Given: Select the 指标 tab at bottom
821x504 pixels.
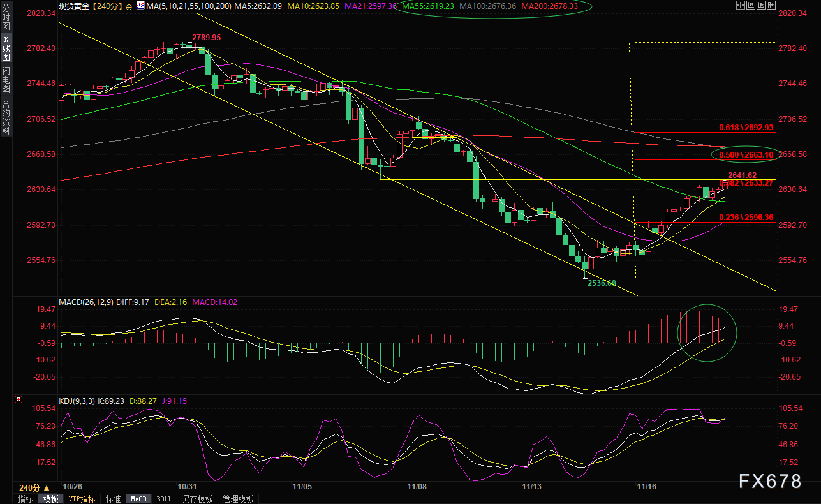Looking at the screenshot, I should point(26,499).
